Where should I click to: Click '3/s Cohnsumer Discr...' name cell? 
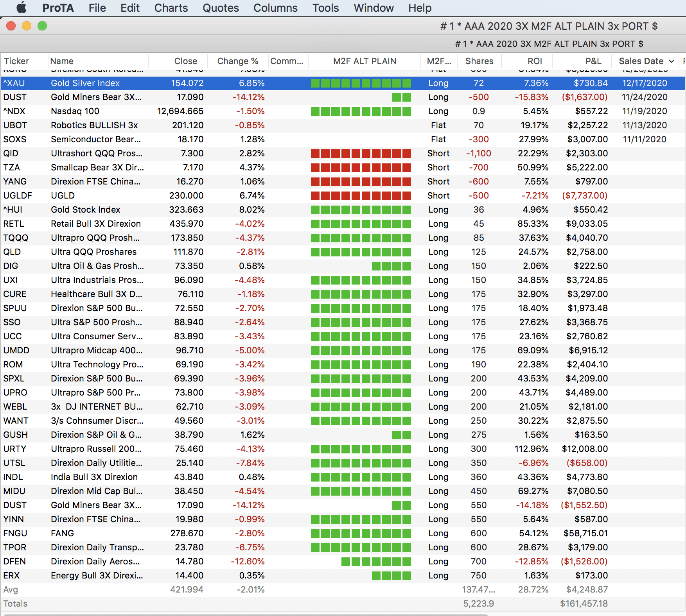tap(97, 421)
